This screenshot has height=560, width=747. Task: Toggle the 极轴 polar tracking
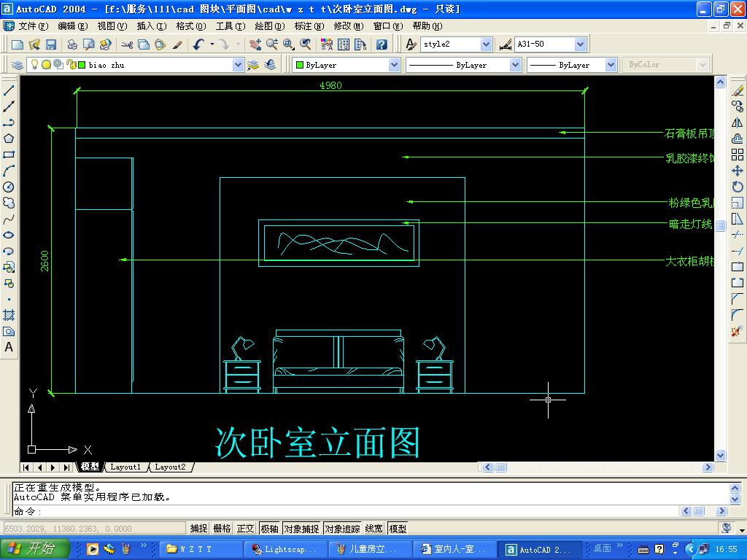(x=269, y=529)
